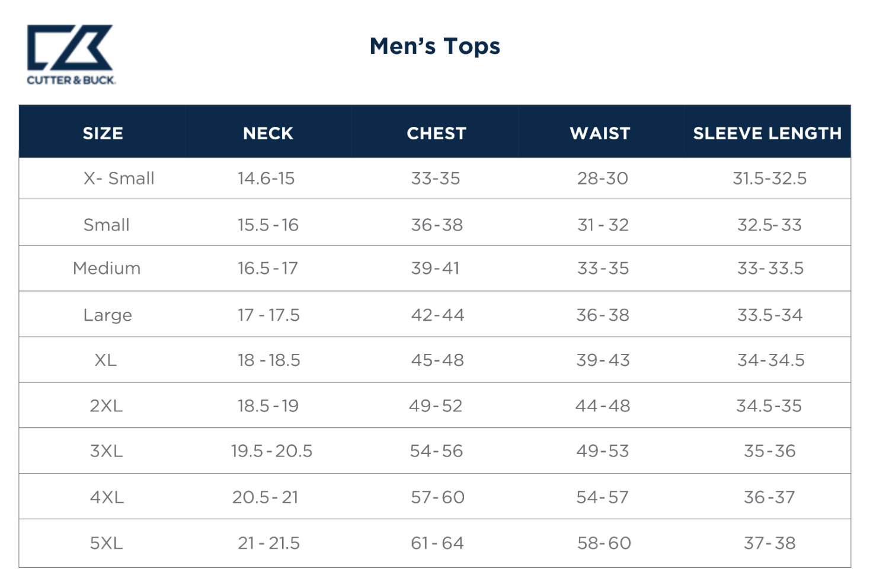Click the X-Small size row label
Screen dimensions: 873x588
pyautogui.click(x=119, y=178)
